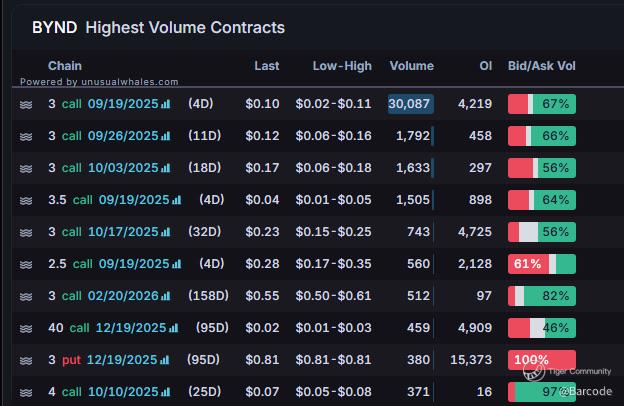Viewport: 624px width, 406px height.
Task: Click chart icon for 3 call 10/17/2025
Action: point(166,232)
